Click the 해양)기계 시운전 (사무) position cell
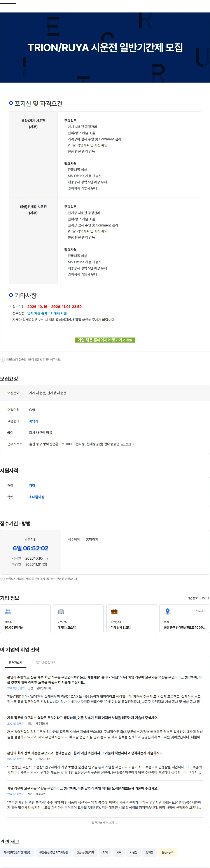 coord(33,155)
